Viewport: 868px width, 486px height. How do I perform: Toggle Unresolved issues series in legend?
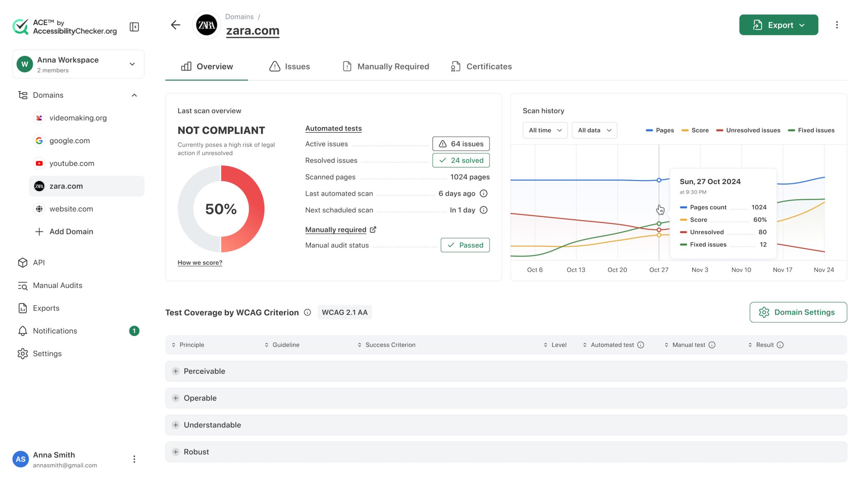coord(748,130)
